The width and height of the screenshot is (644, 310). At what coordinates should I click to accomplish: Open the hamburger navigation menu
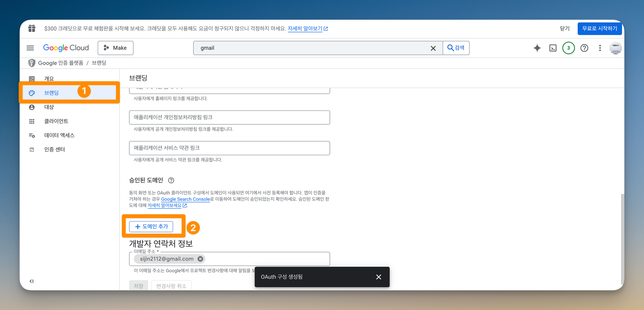(30, 48)
